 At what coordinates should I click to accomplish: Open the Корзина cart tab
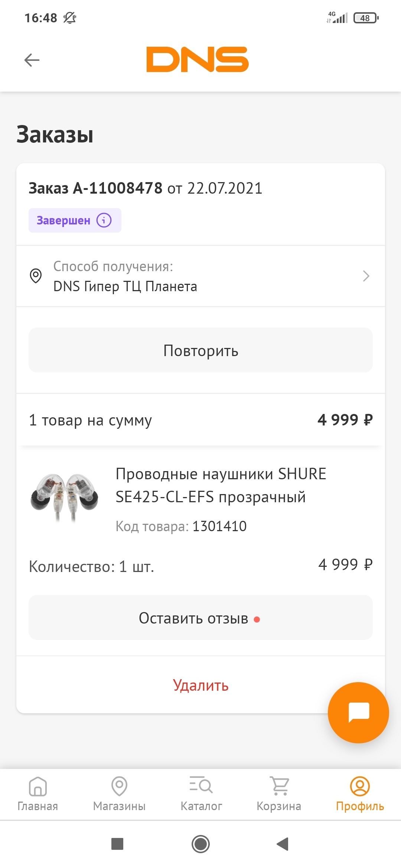[279, 793]
